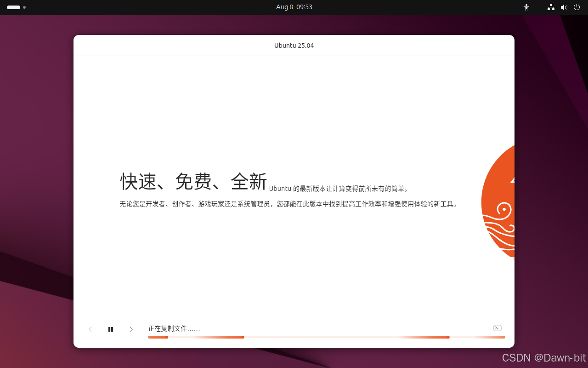Click the volume speaker icon
588x368 pixels.
coord(564,7)
